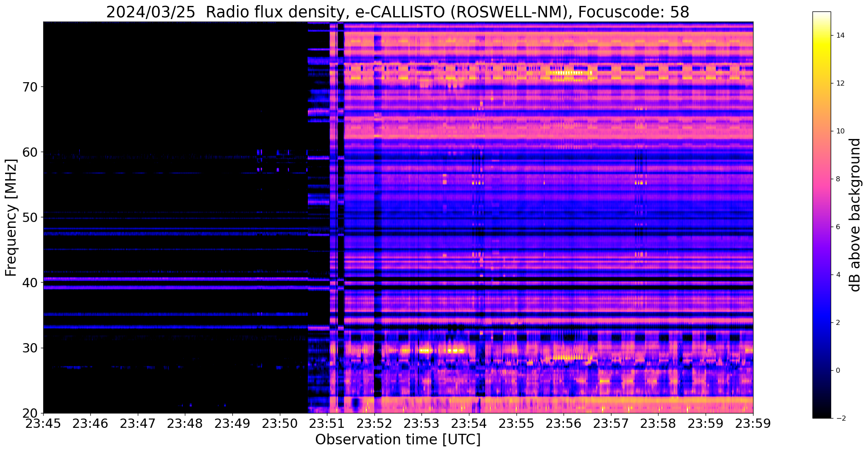Click the 23:50 time tick label
Screen dimensions: 868x452
(280, 423)
